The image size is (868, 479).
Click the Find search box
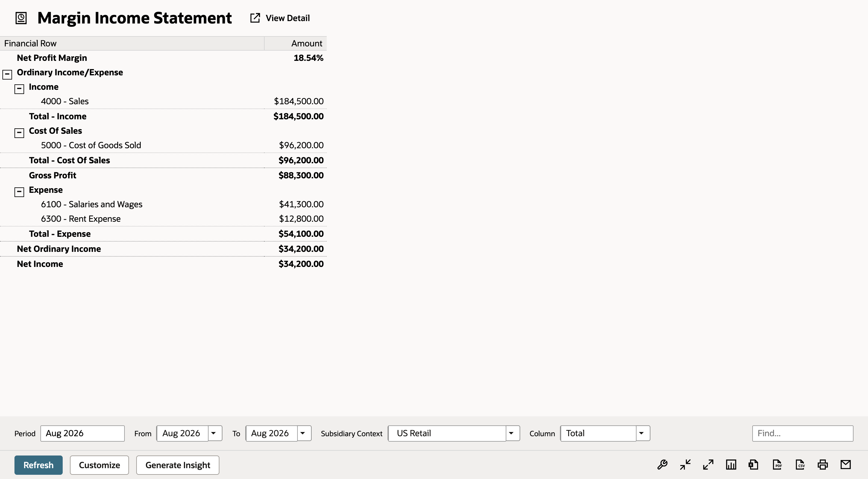pos(803,433)
